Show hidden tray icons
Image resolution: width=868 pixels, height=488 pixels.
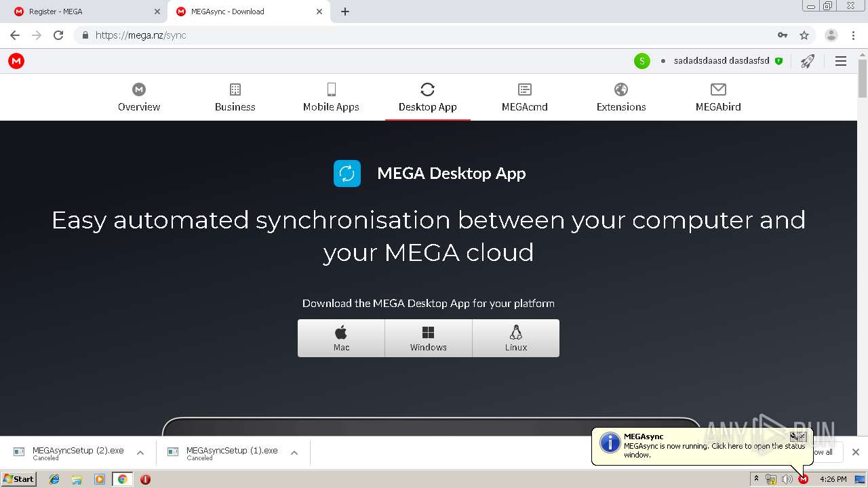(x=756, y=479)
